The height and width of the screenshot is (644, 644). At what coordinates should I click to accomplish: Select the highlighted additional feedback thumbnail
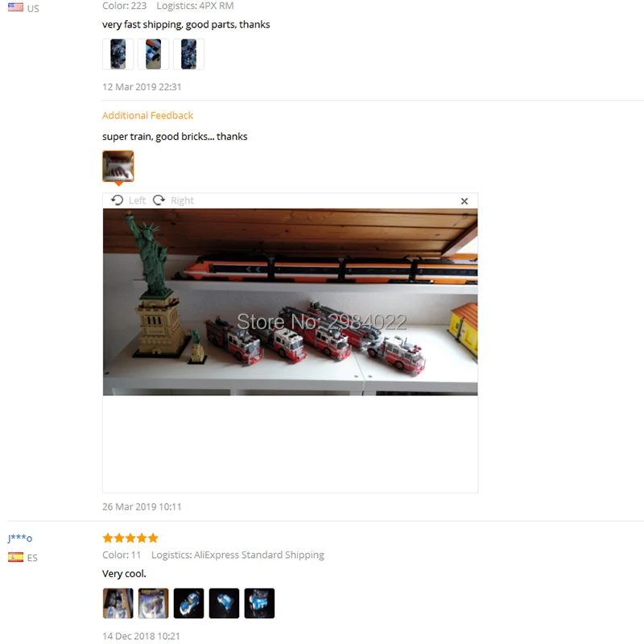tap(118, 166)
